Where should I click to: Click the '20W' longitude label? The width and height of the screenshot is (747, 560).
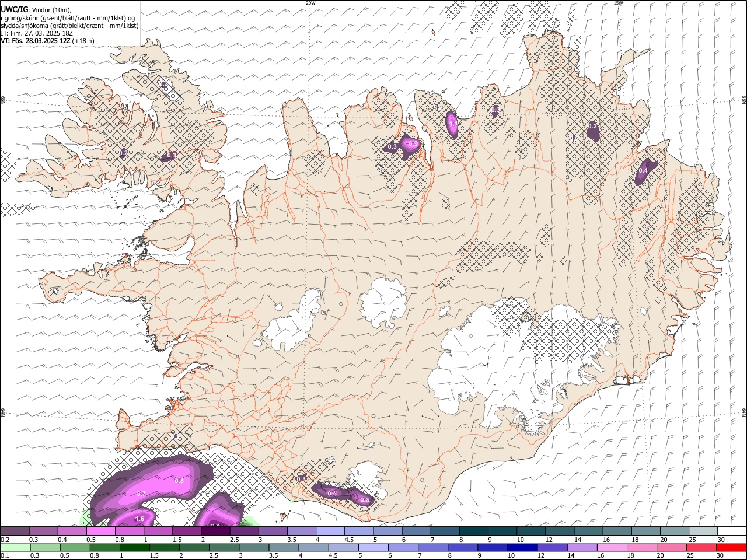[310, 3]
